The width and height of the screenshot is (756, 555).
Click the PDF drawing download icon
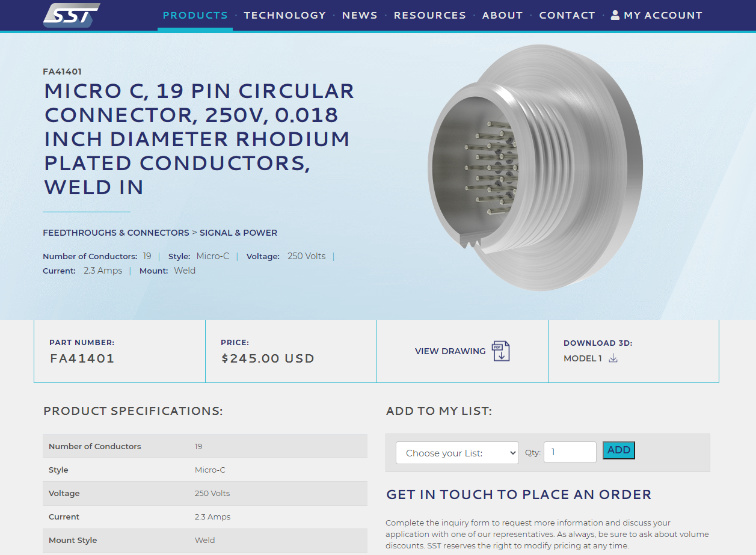click(500, 351)
